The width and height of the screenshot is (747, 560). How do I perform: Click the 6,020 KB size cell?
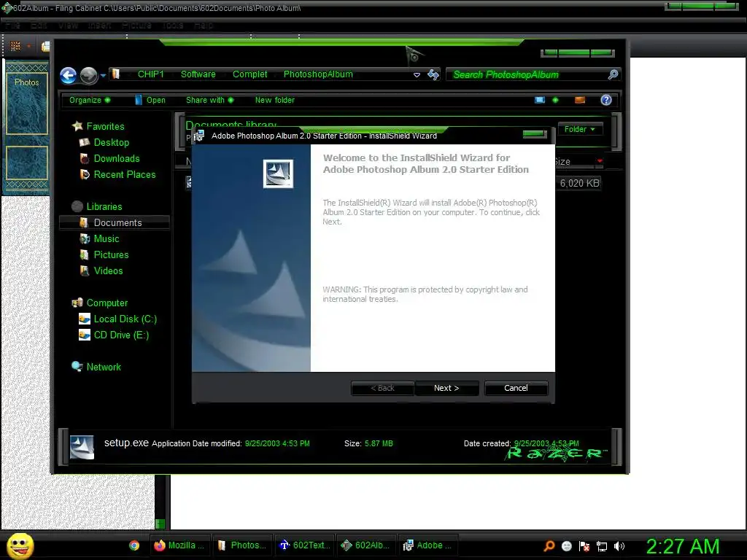coord(578,183)
